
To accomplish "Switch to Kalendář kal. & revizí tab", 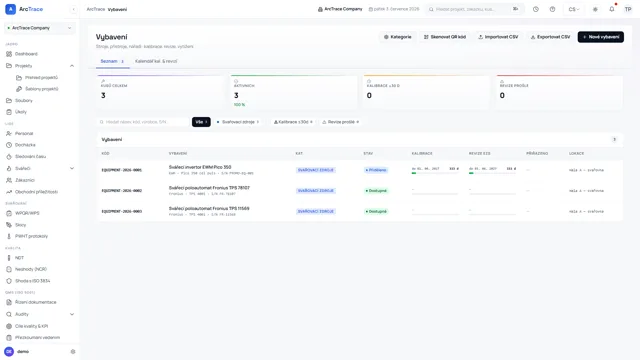I will pyautogui.click(x=156, y=61).
